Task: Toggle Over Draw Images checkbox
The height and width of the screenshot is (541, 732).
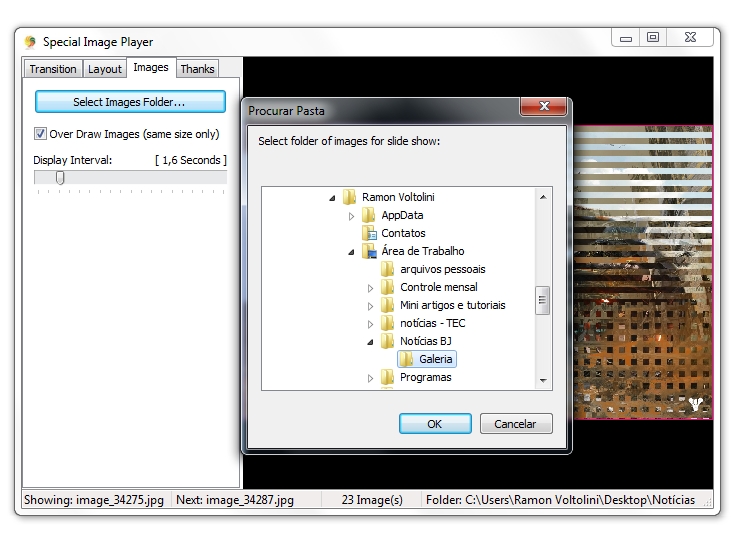Action: [40, 134]
